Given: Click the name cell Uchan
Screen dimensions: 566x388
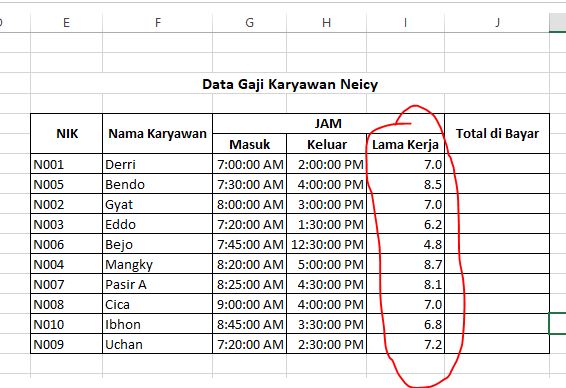Looking at the screenshot, I should point(158,344).
